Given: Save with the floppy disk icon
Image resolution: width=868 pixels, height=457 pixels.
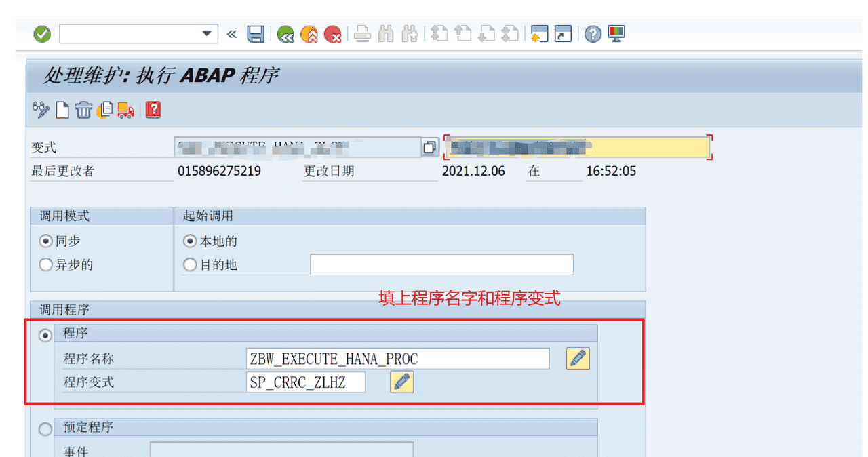Looking at the screenshot, I should [256, 34].
